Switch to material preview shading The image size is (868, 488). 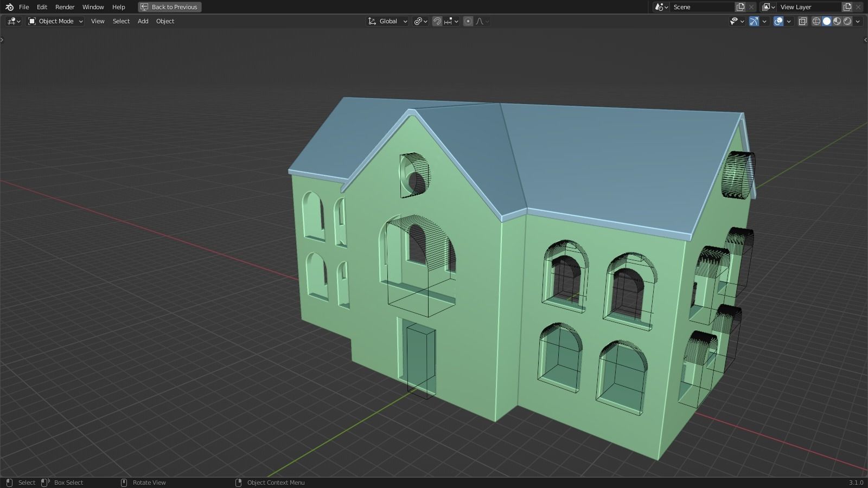tap(837, 21)
